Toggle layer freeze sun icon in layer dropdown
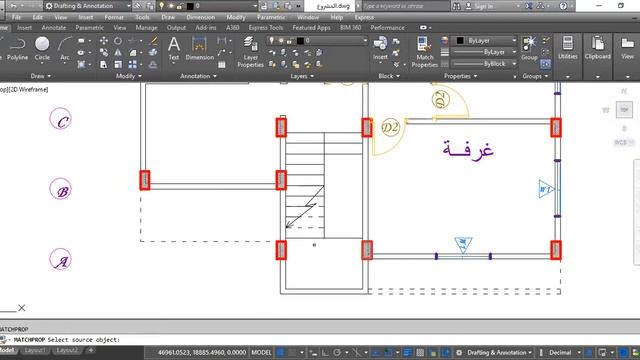Viewport: 640px width, 360px height. (x=281, y=40)
